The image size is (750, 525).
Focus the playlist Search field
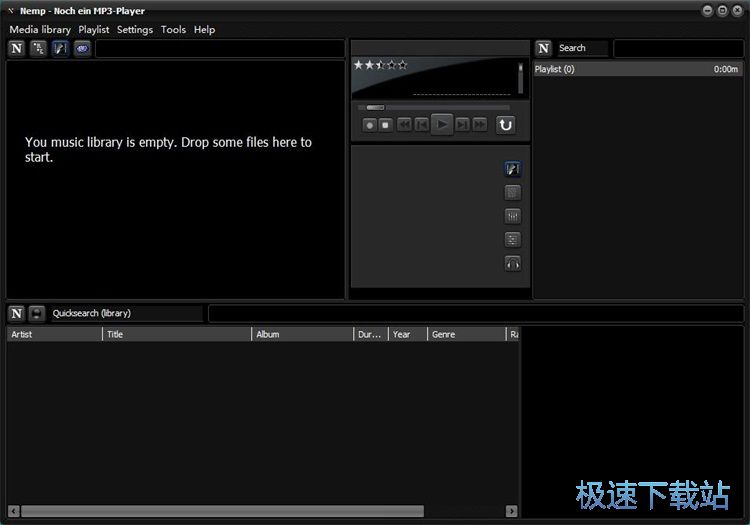(583, 48)
